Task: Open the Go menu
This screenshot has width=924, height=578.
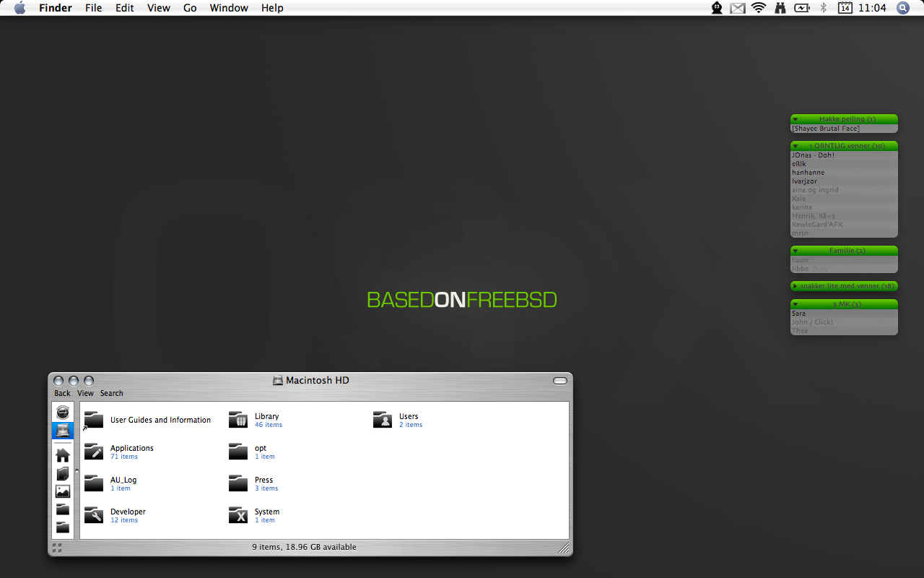Action: coord(190,8)
